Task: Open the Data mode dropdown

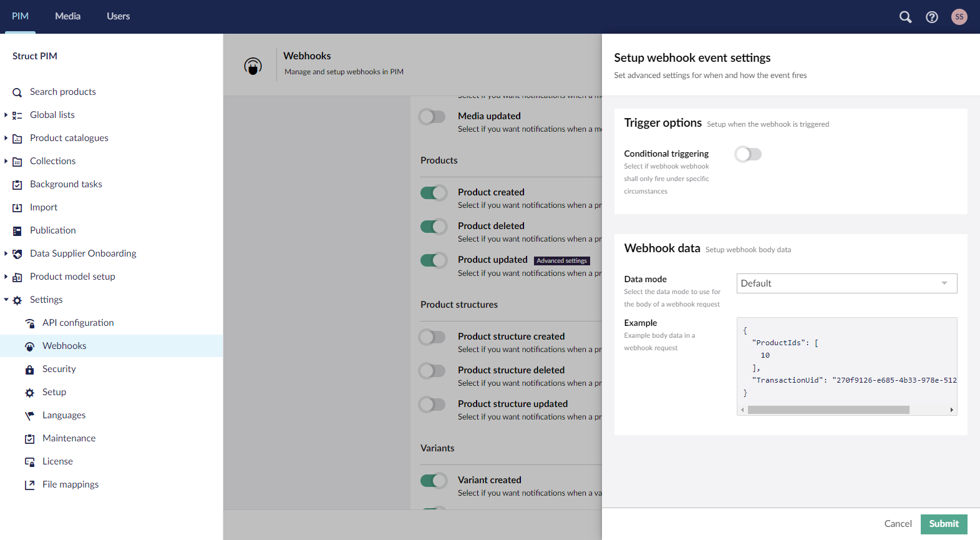Action: pyautogui.click(x=847, y=283)
